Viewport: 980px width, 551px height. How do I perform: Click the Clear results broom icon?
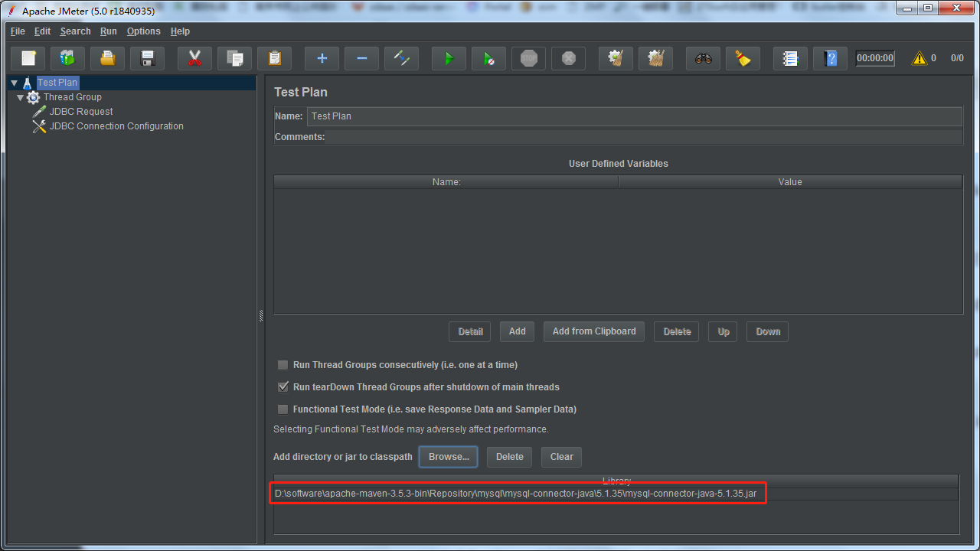tap(616, 58)
